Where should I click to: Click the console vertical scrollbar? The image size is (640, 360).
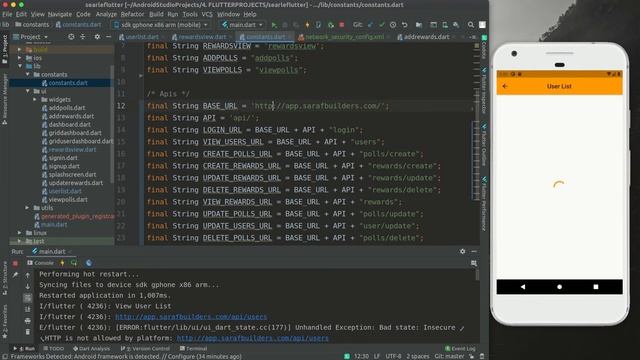point(477,275)
